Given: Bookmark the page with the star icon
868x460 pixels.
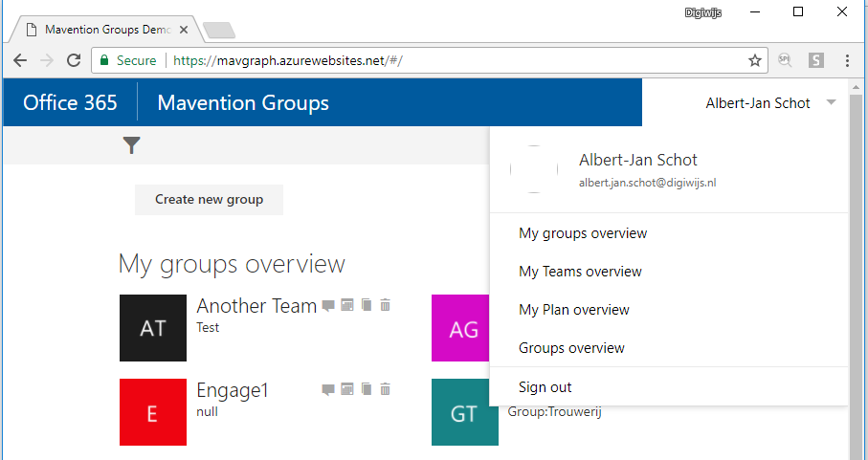Looking at the screenshot, I should pos(755,60).
